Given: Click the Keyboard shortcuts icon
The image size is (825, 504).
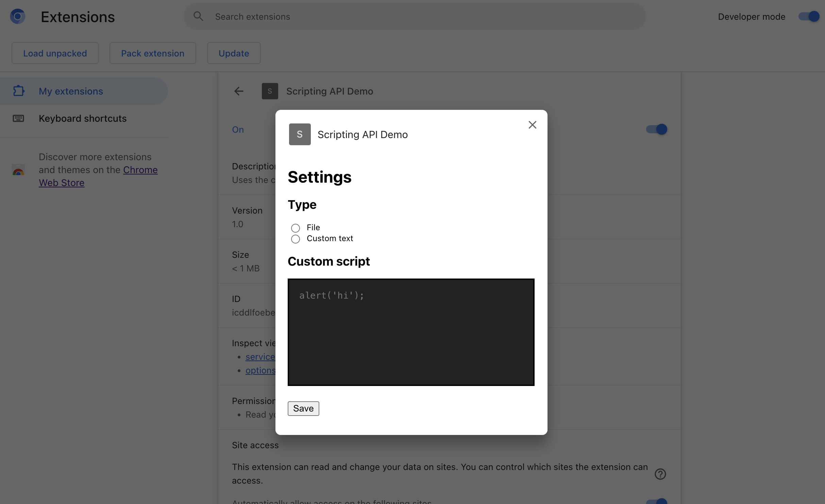Looking at the screenshot, I should coord(18,118).
